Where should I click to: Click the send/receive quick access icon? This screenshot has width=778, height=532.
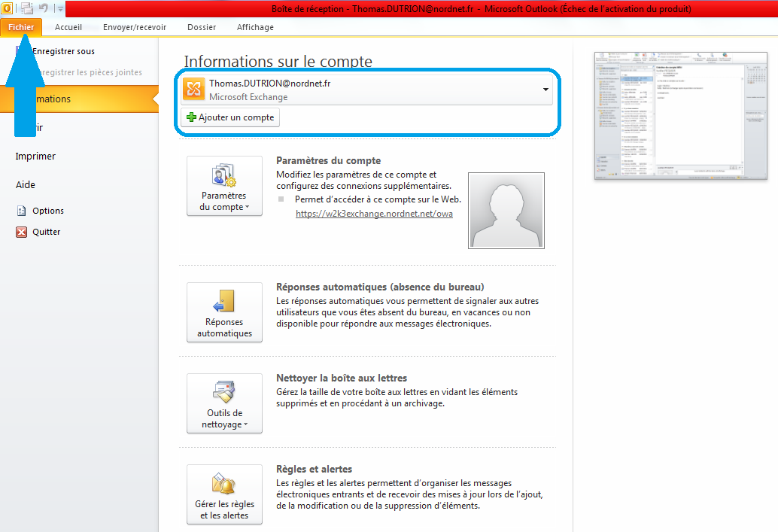click(27, 8)
